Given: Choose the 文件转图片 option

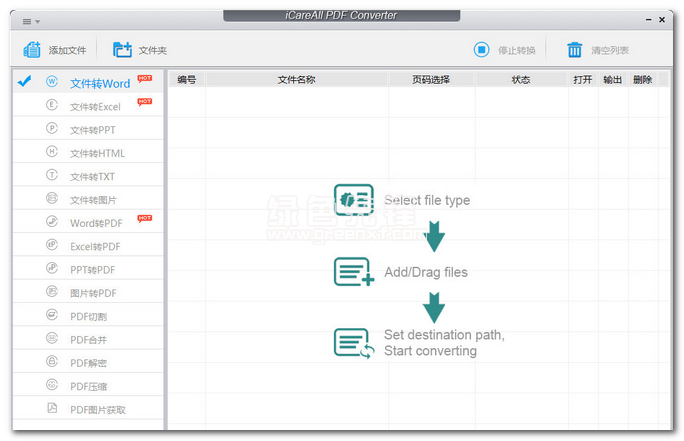Looking at the screenshot, I should pos(93,200).
